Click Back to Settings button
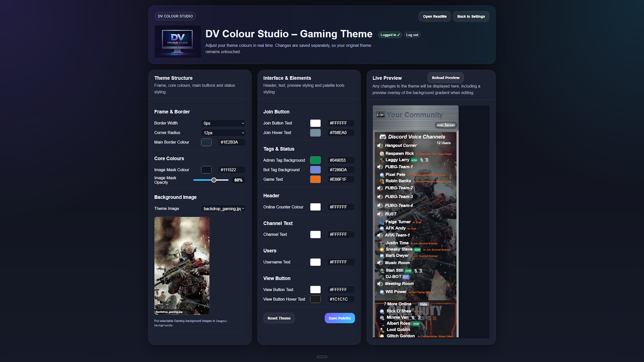 click(471, 16)
